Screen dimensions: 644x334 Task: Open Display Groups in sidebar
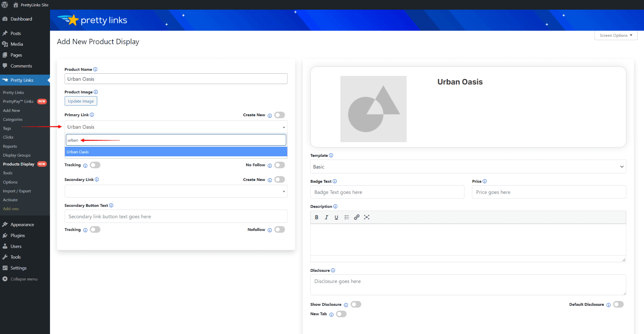(x=17, y=155)
